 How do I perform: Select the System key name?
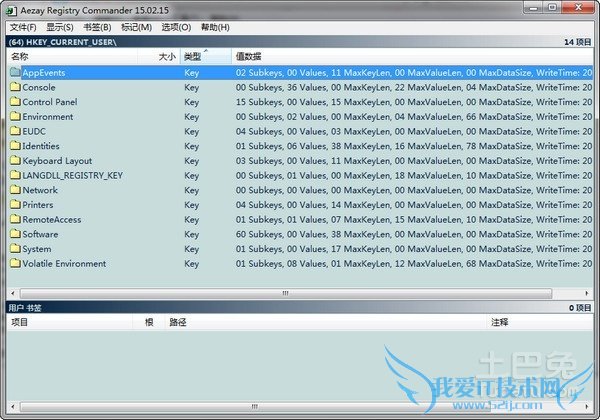pos(36,249)
